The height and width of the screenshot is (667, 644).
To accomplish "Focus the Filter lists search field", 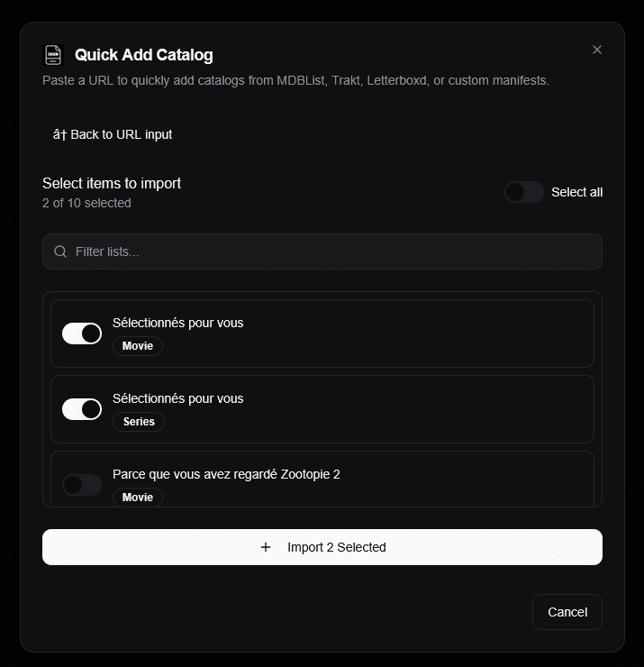I will [x=322, y=251].
